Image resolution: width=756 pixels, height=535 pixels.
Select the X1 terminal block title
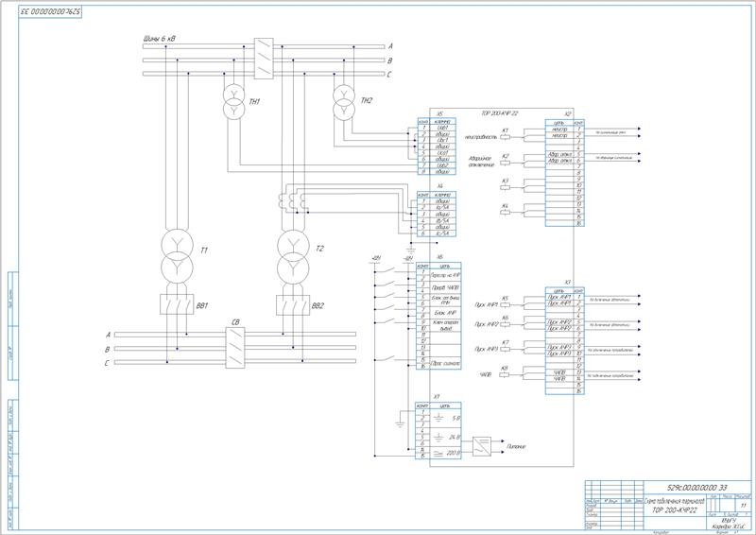437,397
